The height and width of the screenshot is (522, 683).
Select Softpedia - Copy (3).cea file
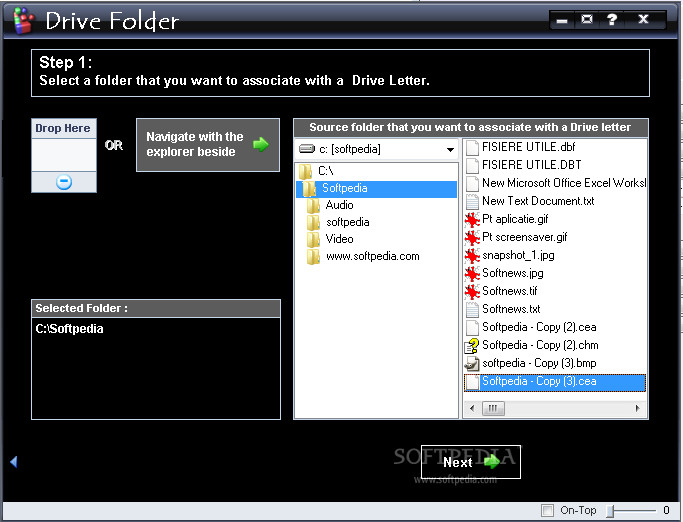pyautogui.click(x=555, y=382)
